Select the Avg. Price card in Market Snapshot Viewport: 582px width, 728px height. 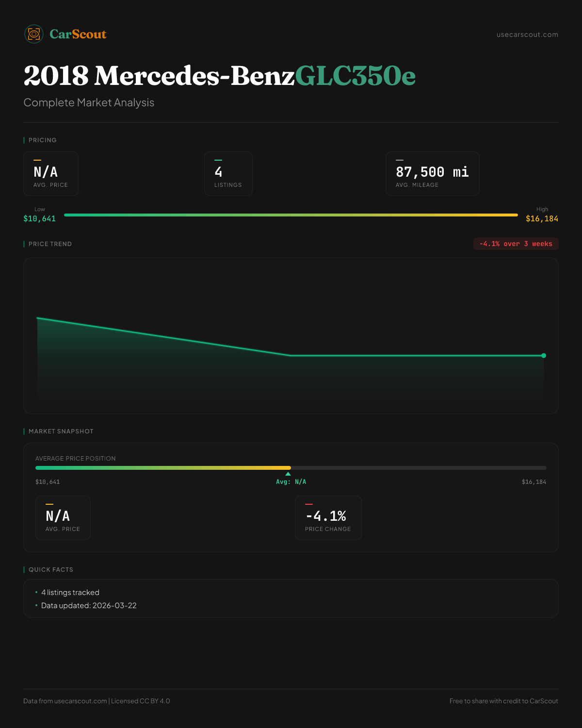click(x=63, y=518)
